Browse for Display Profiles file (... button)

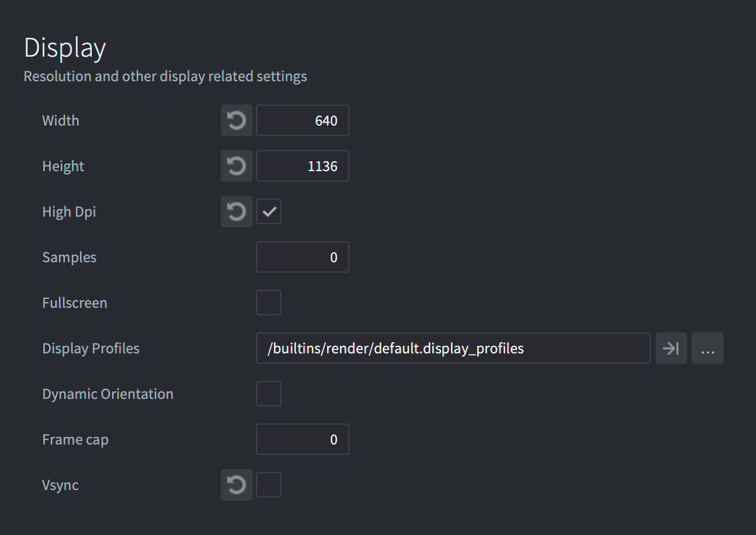pos(707,349)
